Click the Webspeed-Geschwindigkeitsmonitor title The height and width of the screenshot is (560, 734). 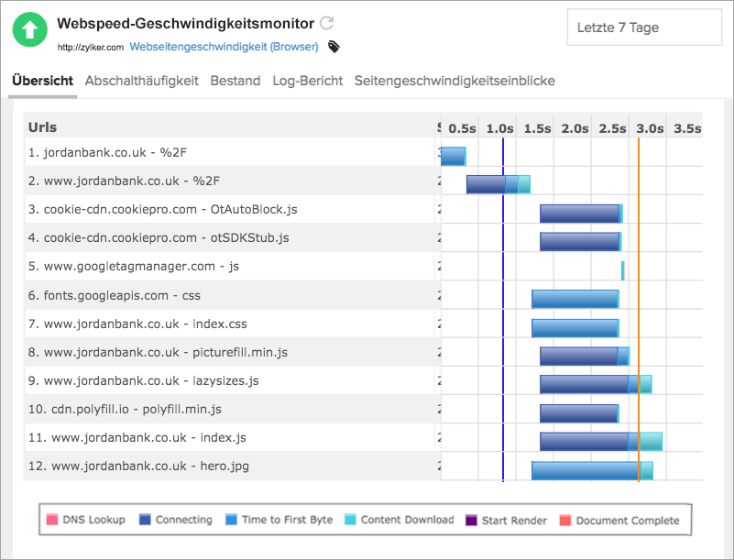pyautogui.click(x=185, y=24)
